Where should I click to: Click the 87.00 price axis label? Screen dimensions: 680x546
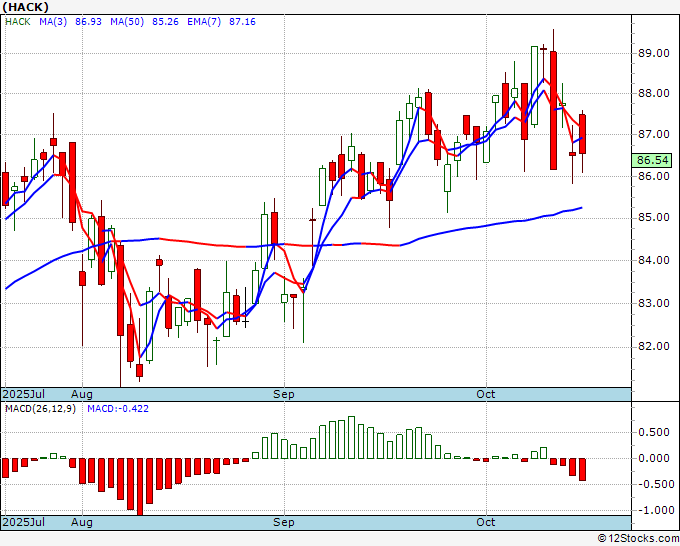(x=653, y=134)
